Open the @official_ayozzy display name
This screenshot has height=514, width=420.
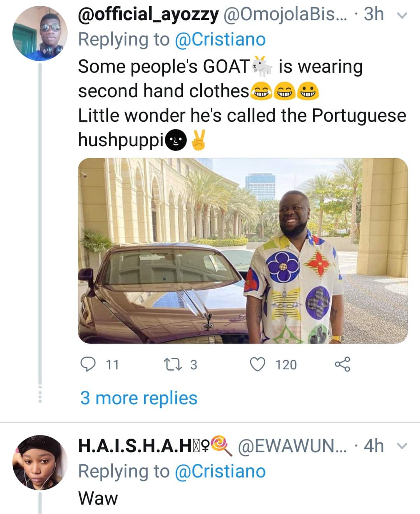pos(149,14)
